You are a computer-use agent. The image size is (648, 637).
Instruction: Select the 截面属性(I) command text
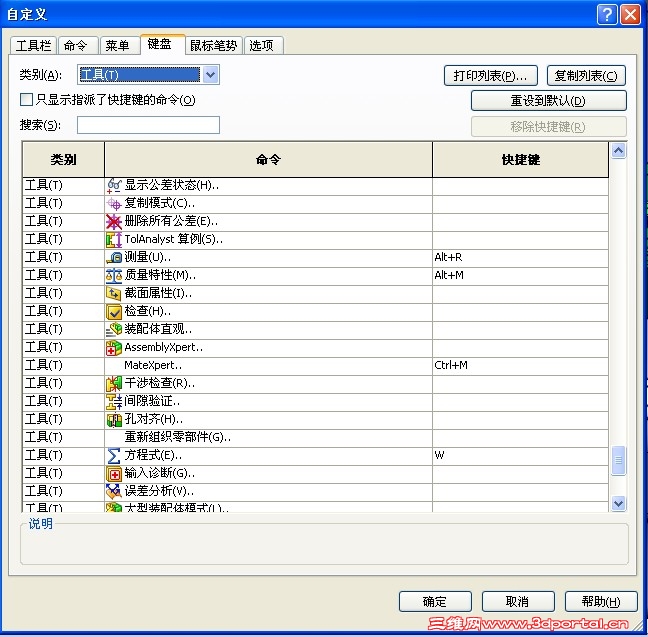[158, 293]
